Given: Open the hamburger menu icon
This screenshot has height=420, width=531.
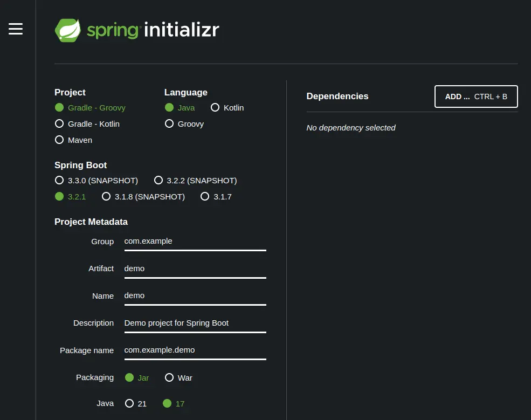Looking at the screenshot, I should [x=16, y=29].
